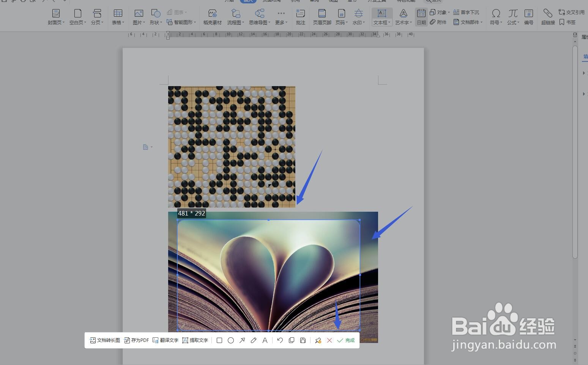Insert a picture (图片)
Screen dimensions: 588x365
coord(139,17)
